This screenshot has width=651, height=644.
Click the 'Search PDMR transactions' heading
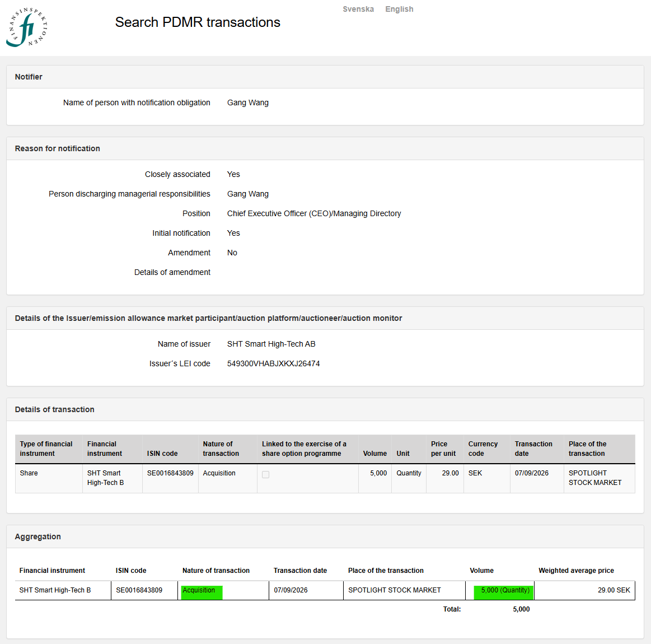click(x=198, y=22)
